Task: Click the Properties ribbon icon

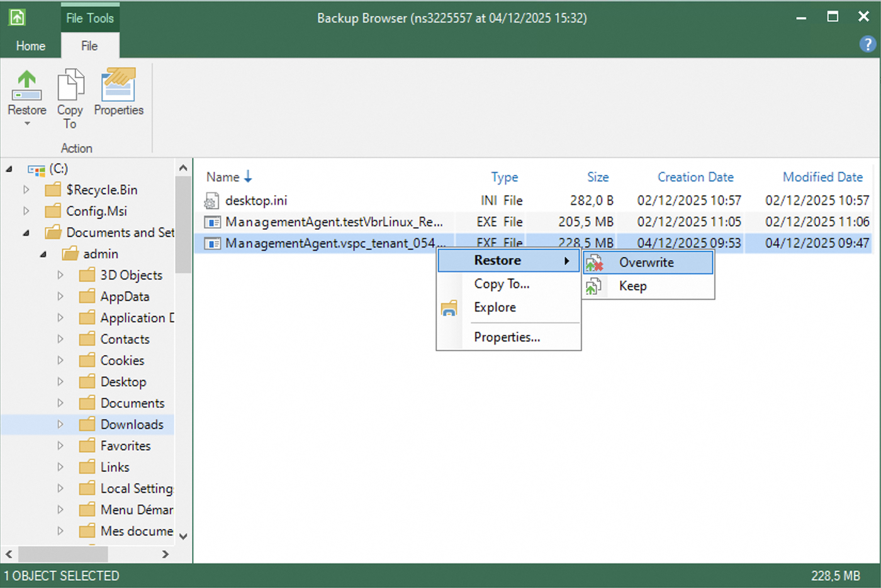Action: (x=118, y=85)
